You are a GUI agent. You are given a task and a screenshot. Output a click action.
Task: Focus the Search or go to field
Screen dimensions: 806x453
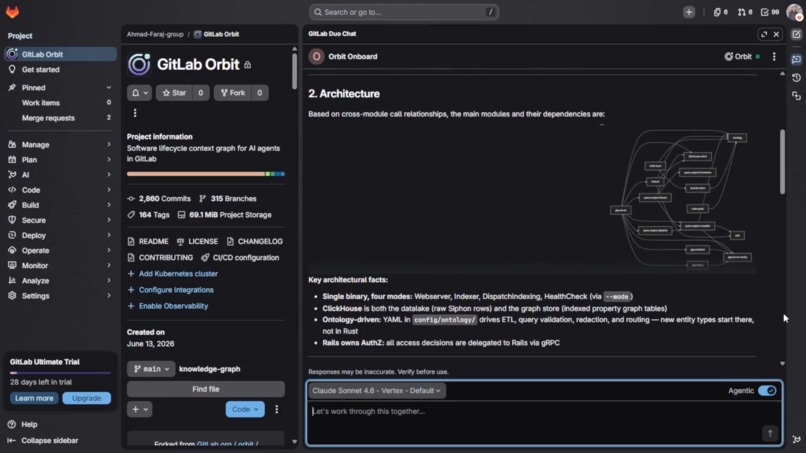click(404, 12)
